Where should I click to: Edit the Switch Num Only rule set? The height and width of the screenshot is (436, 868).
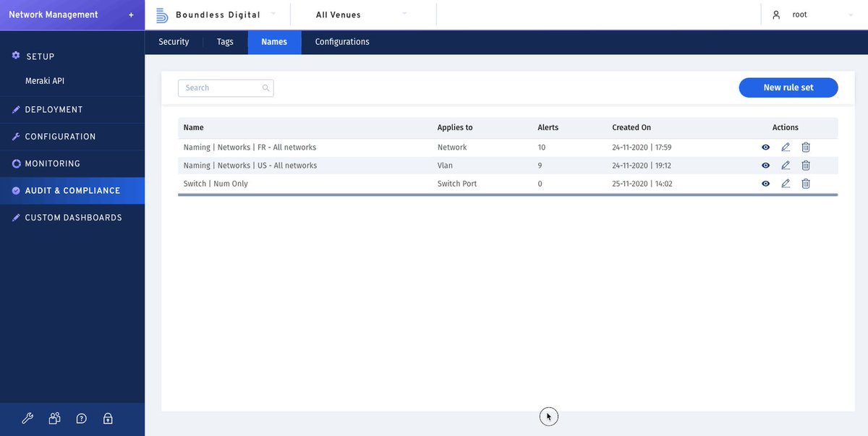coord(786,184)
